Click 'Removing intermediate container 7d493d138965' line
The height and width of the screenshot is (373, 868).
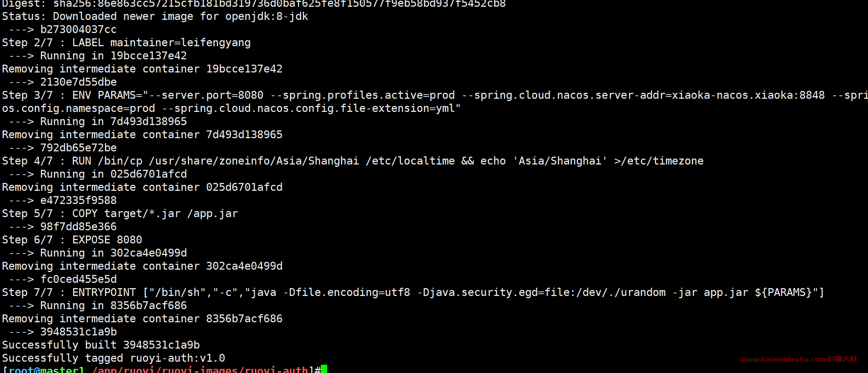(x=142, y=134)
